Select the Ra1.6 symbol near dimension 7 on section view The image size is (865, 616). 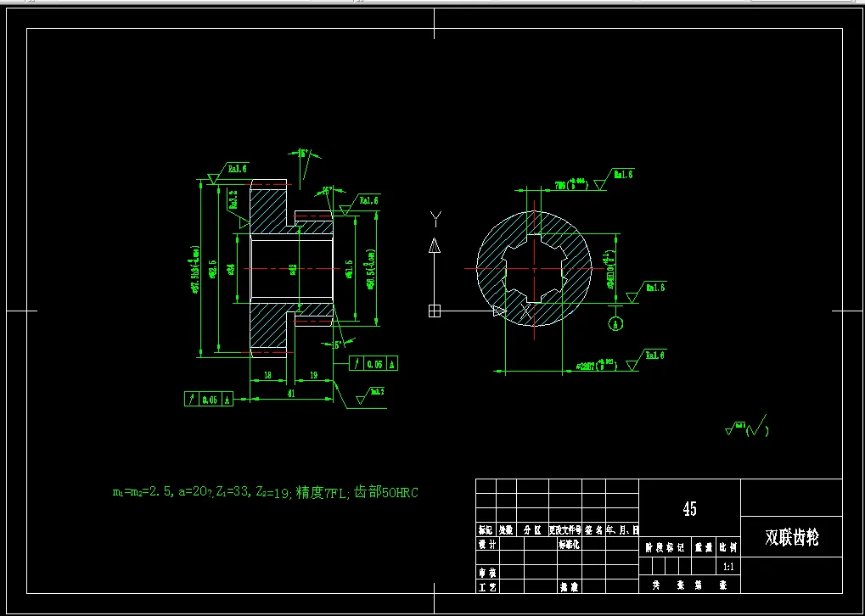coord(623,175)
